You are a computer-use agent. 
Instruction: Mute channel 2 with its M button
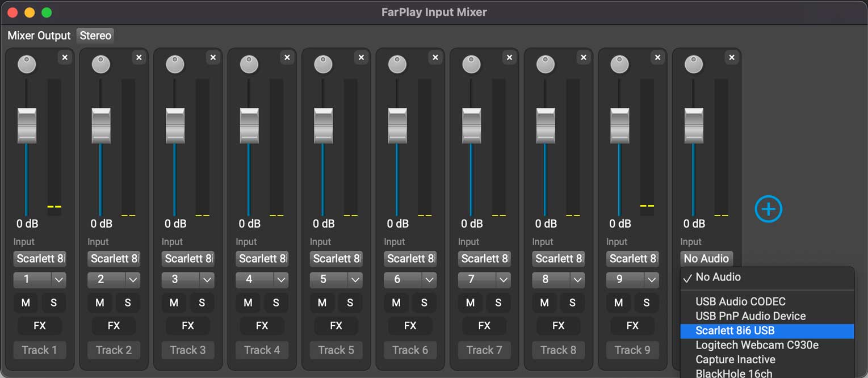click(x=100, y=303)
